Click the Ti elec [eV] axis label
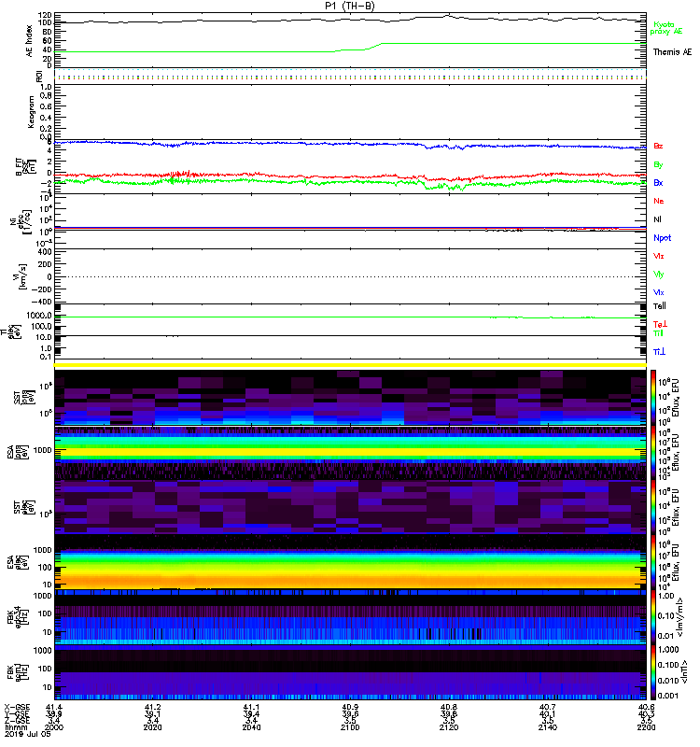Image resolution: width=700 pixels, height=747 pixels. [x=11, y=331]
